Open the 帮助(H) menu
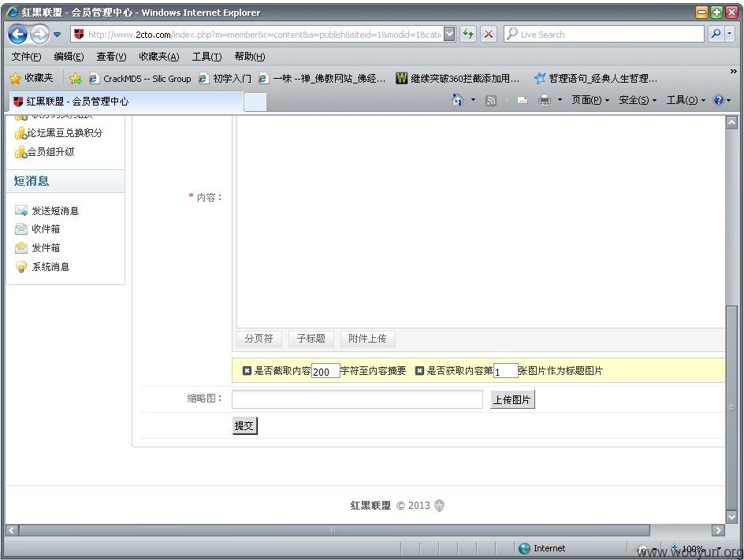The width and height of the screenshot is (744, 560). tap(250, 57)
